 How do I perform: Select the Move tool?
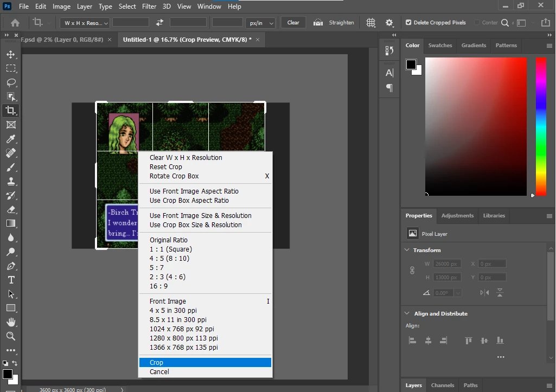coord(10,55)
